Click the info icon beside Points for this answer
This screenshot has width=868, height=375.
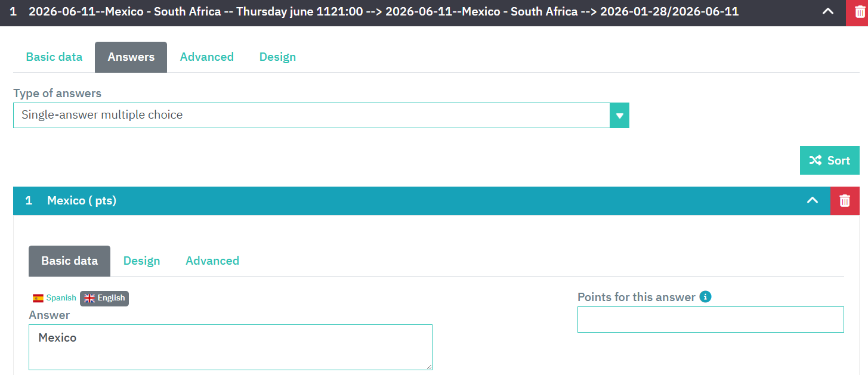tap(705, 297)
